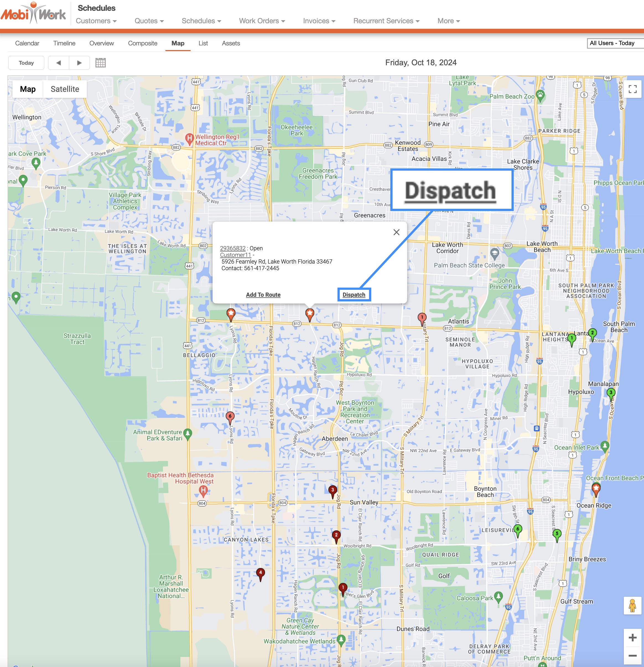This screenshot has width=644, height=667.
Task: Switch to the Assets tab
Action: point(231,43)
